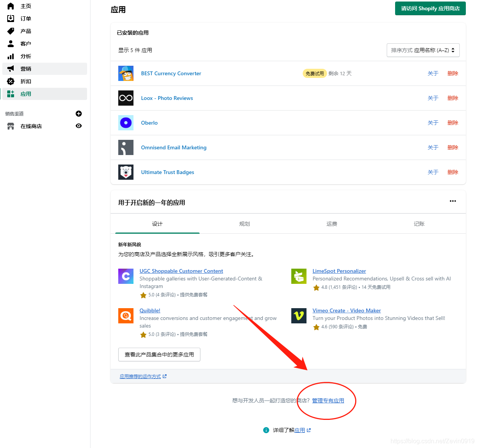Click the Analytics bar chart icon
This screenshot has height=448, width=478.
(x=11, y=56)
